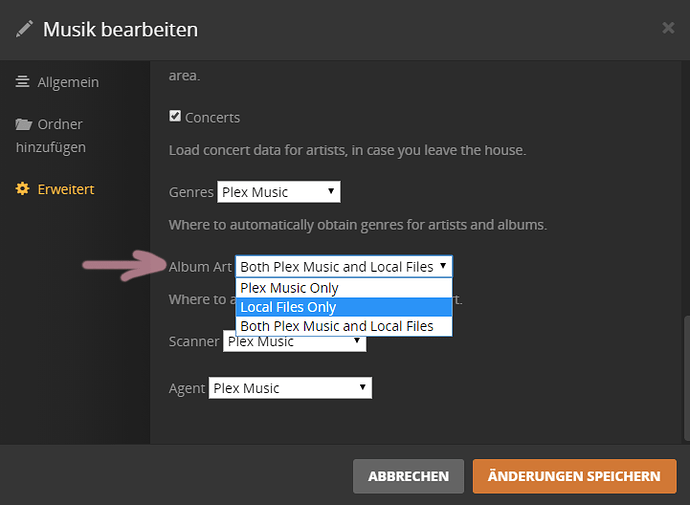Switch to the Erweitert section
Image resolution: width=690 pixels, height=505 pixels.
(55, 189)
